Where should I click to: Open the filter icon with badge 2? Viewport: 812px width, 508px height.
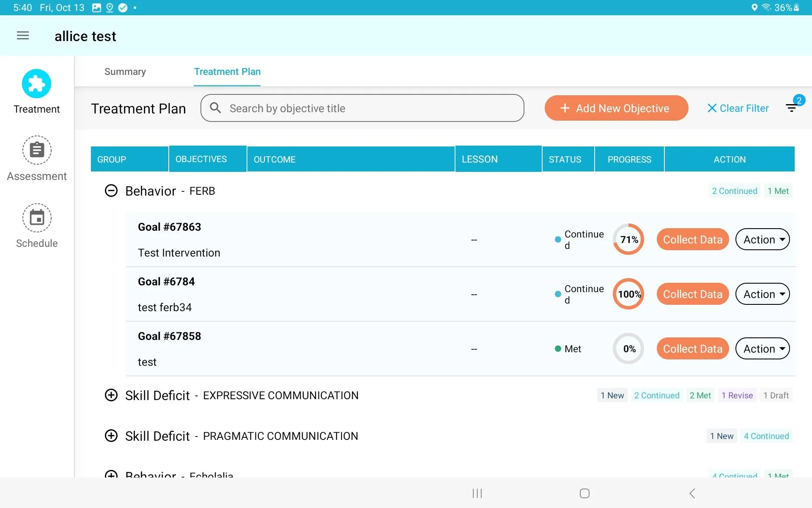[x=792, y=107]
